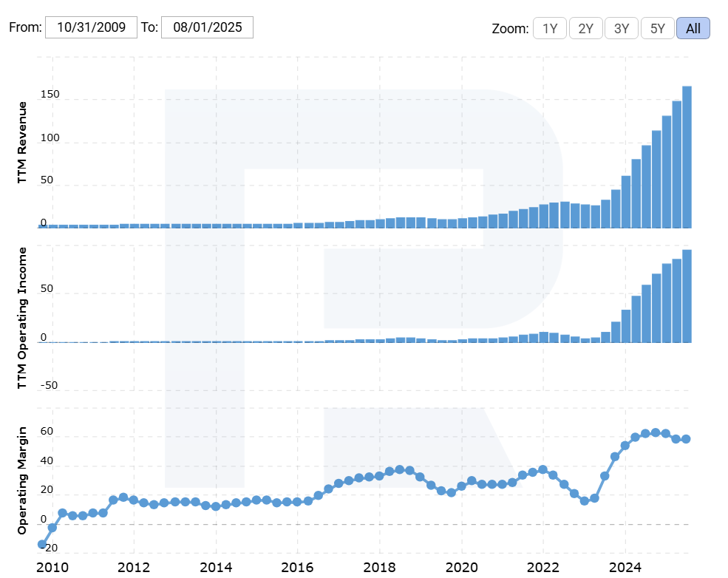Click the last TTM Operating Income bar
Viewport: 728px width, 578px height.
click(687, 296)
